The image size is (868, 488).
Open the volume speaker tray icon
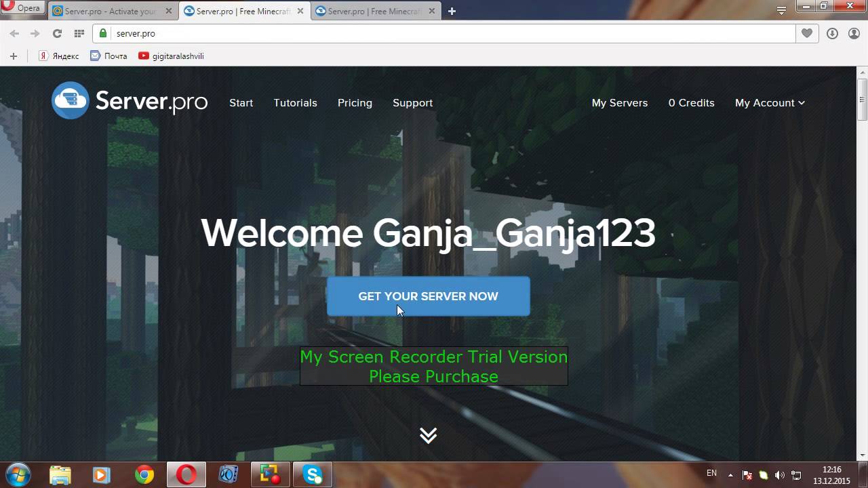coord(780,475)
